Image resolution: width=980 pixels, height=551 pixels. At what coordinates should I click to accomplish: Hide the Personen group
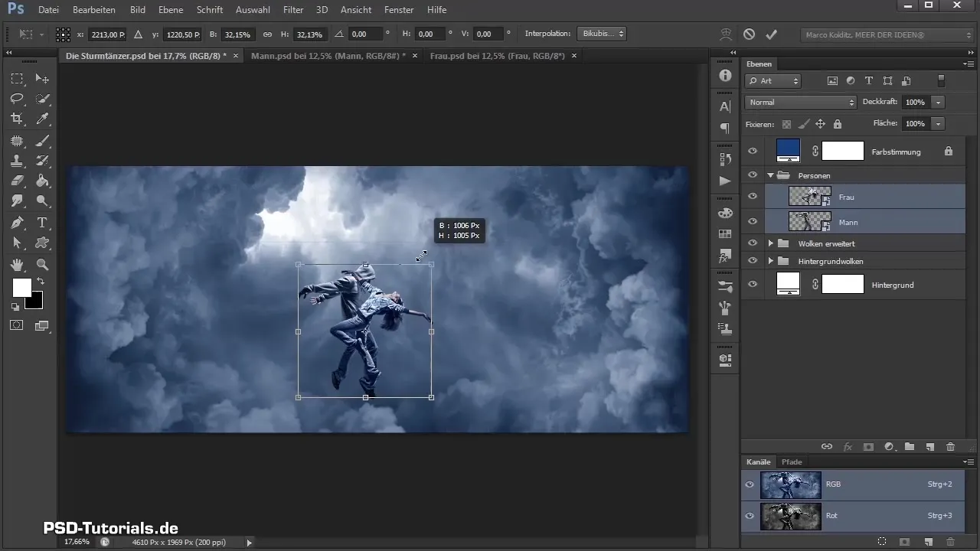point(752,175)
